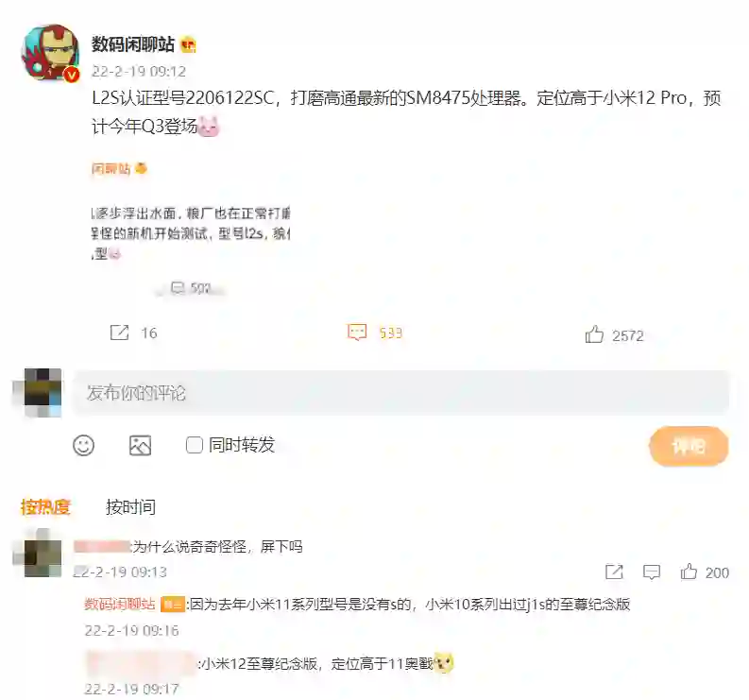Image resolution: width=749 pixels, height=700 pixels.
Task: Sort comments by 按时间
Action: coord(130,507)
